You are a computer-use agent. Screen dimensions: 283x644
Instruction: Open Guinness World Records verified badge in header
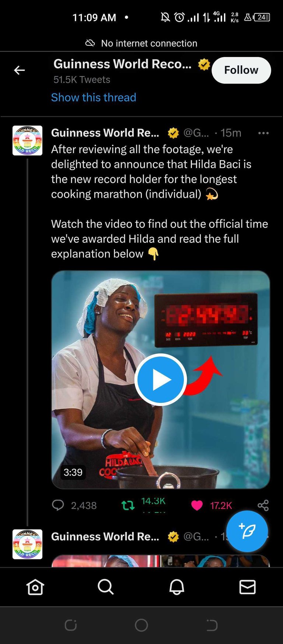[x=204, y=64]
